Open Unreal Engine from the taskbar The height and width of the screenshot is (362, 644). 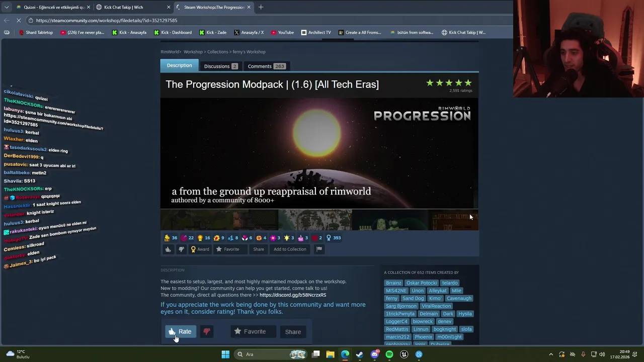point(404,354)
